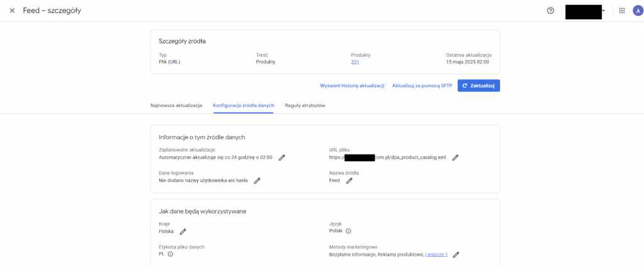Open the 331 products link
The width and height of the screenshot is (644, 267).
click(355, 62)
